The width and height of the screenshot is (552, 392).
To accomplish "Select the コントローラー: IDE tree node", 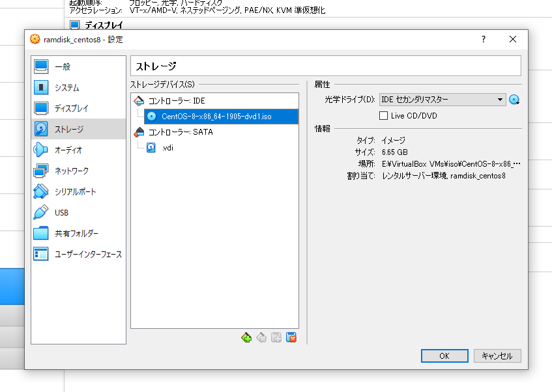I will (x=177, y=101).
